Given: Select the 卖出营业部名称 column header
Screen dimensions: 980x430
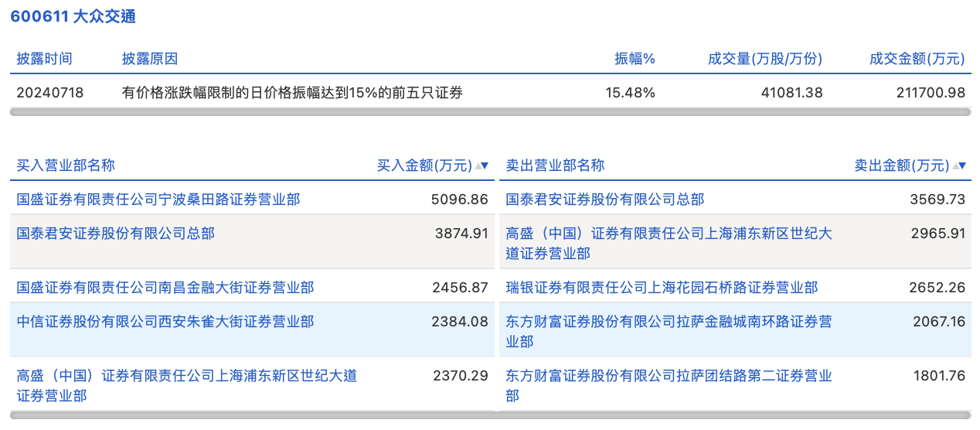Looking at the screenshot, I should (555, 166).
